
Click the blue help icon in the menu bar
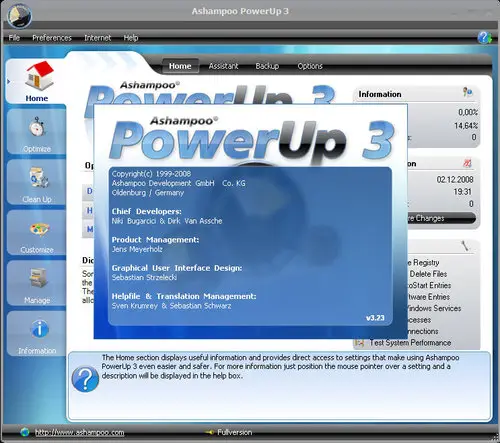click(484, 37)
